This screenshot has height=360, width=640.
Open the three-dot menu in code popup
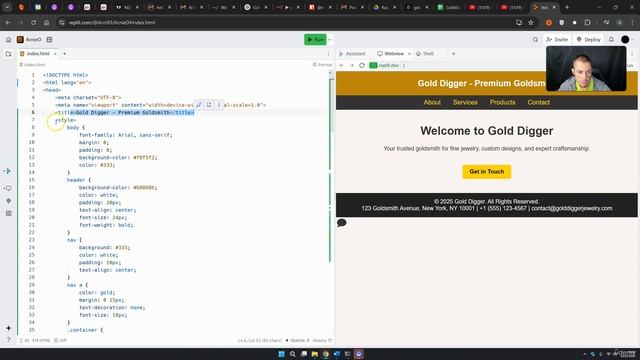tap(219, 105)
